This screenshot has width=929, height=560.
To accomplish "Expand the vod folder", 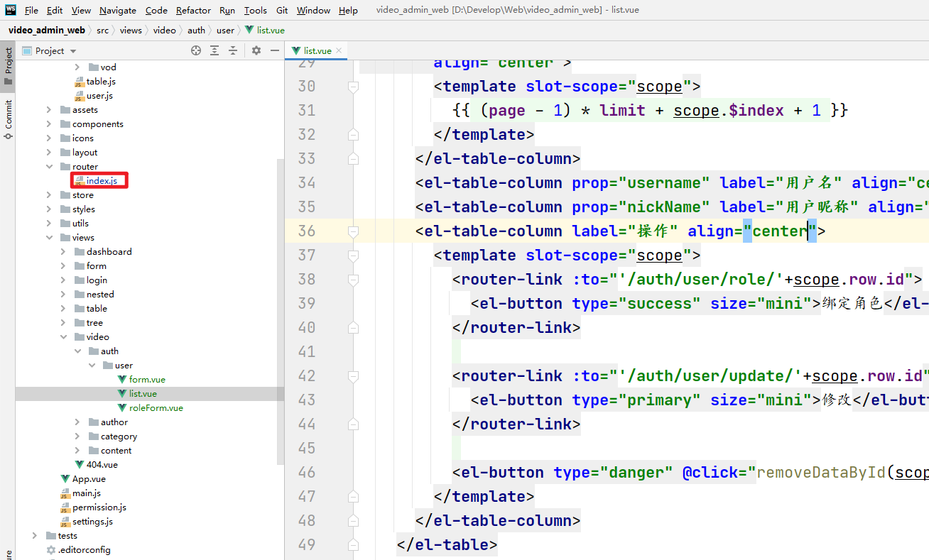I will point(77,67).
